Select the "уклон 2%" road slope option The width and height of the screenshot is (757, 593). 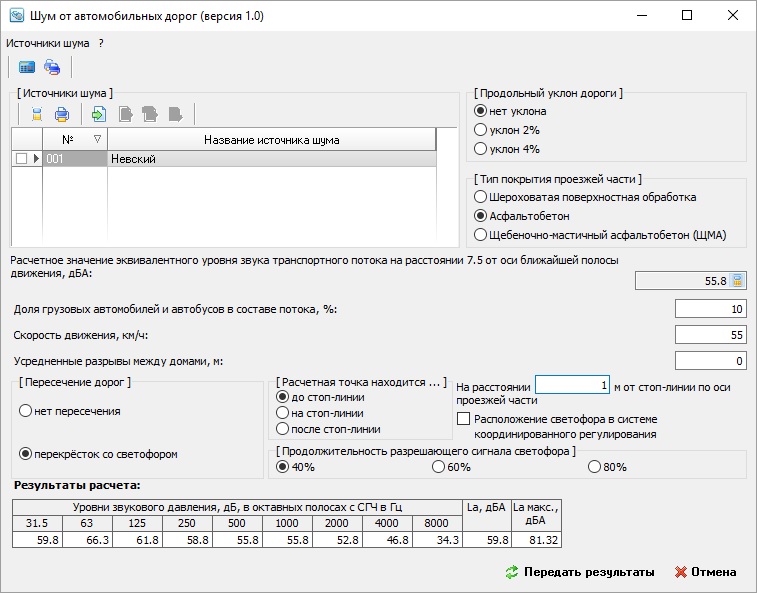[x=481, y=130]
